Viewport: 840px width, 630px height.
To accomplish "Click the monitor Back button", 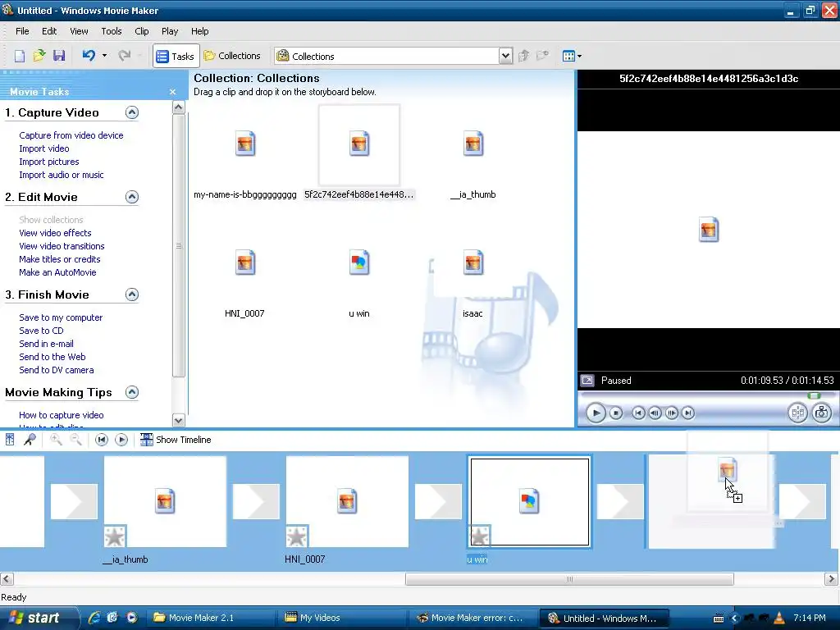I will pyautogui.click(x=638, y=413).
